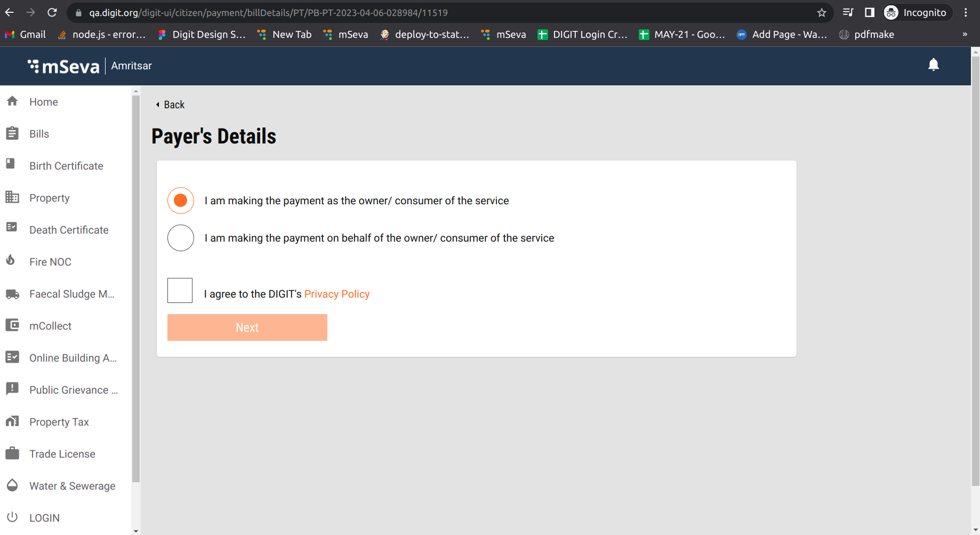Open Property Tax in sidebar
The width and height of the screenshot is (980, 535).
(59, 422)
